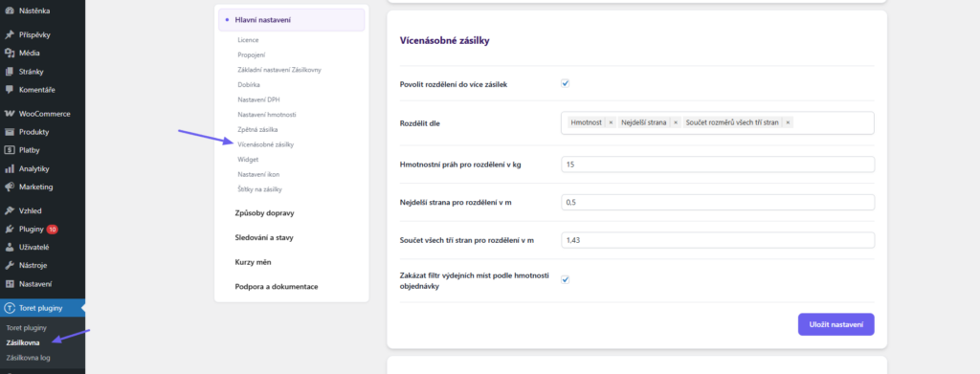Expand Podpora a dokumentace section
The height and width of the screenshot is (374, 980).
pyautogui.click(x=277, y=287)
